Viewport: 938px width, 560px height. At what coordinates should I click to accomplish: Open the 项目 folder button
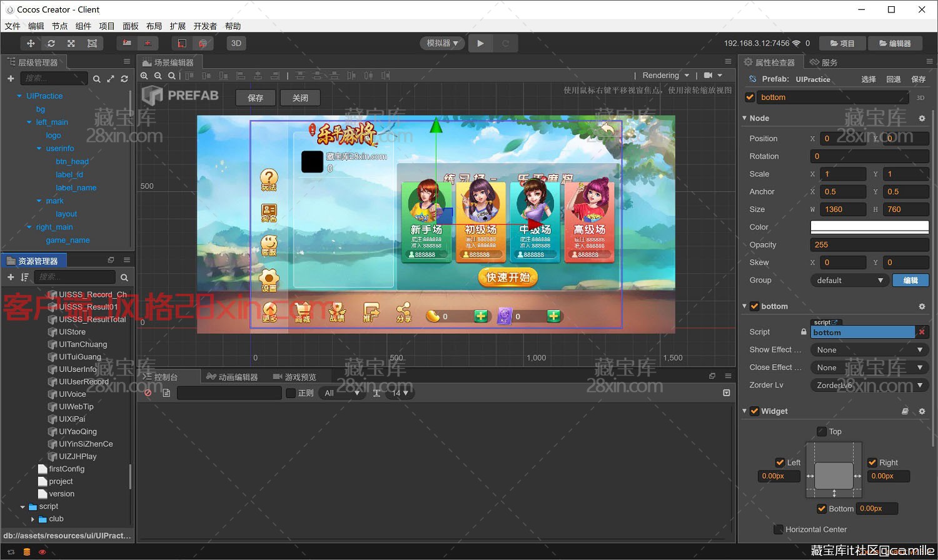coord(842,43)
